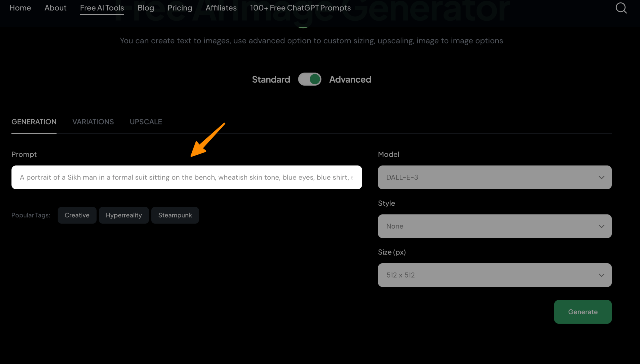Switch to the VARIATIONS tab
The width and height of the screenshot is (640, 364).
93,122
